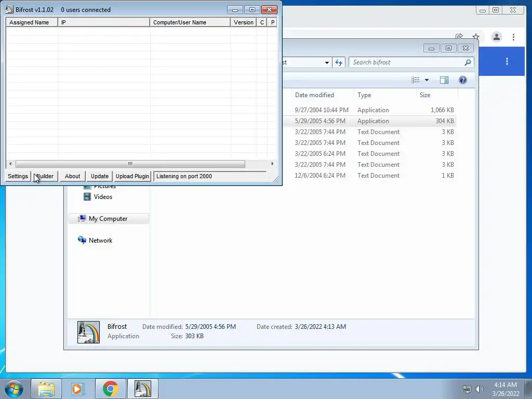Maximize the Explorer bifrost window
532x399 pixels.
[448, 48]
